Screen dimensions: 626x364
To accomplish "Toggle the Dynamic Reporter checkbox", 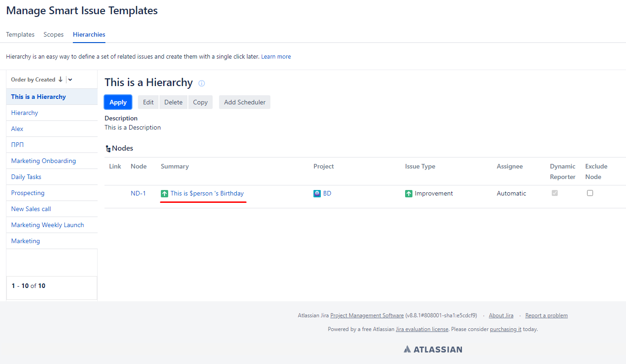I will (x=555, y=193).
